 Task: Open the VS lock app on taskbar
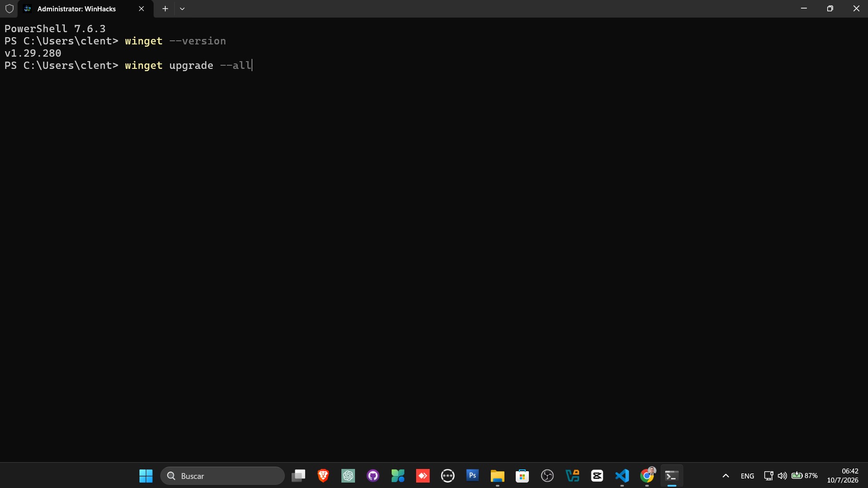[572, 476]
